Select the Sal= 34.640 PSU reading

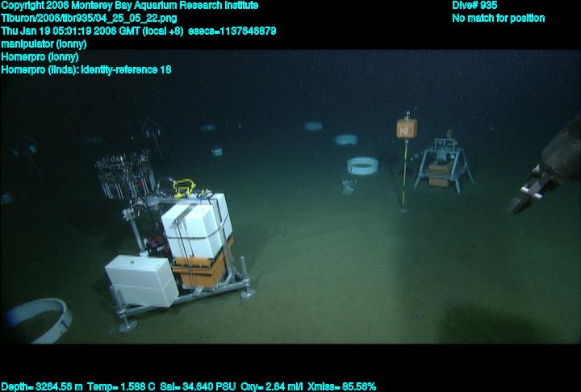(198, 386)
